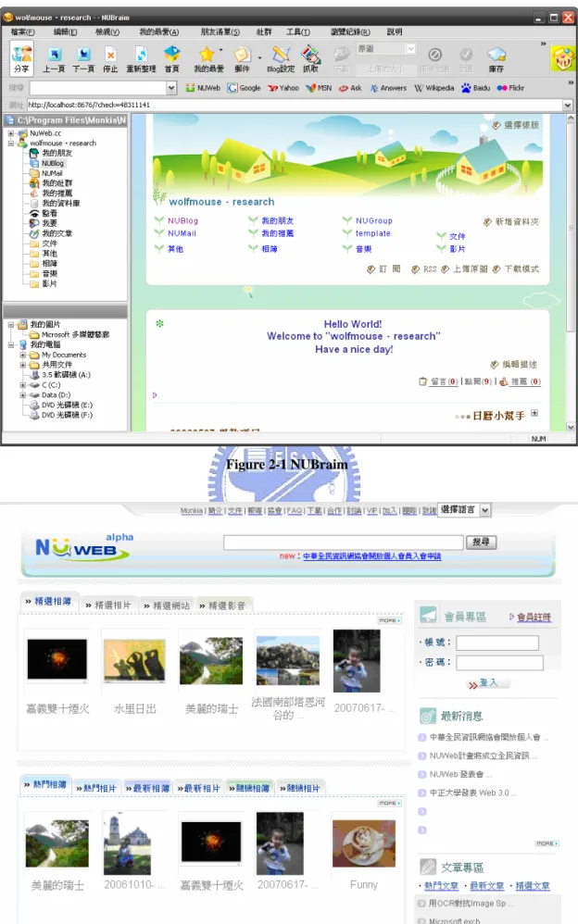The height and width of the screenshot is (924, 578).
Task: Open the 工具(T) menu
Action: (x=298, y=31)
